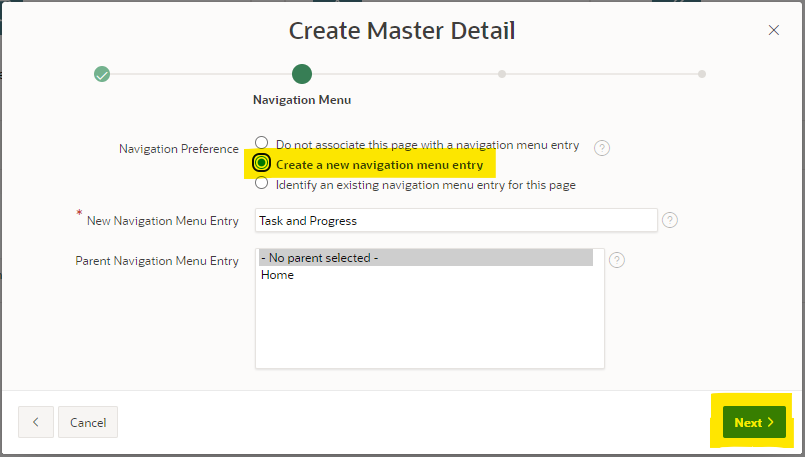The width and height of the screenshot is (805, 457).
Task: Click empty area of parent entry list box
Action: tap(430, 330)
